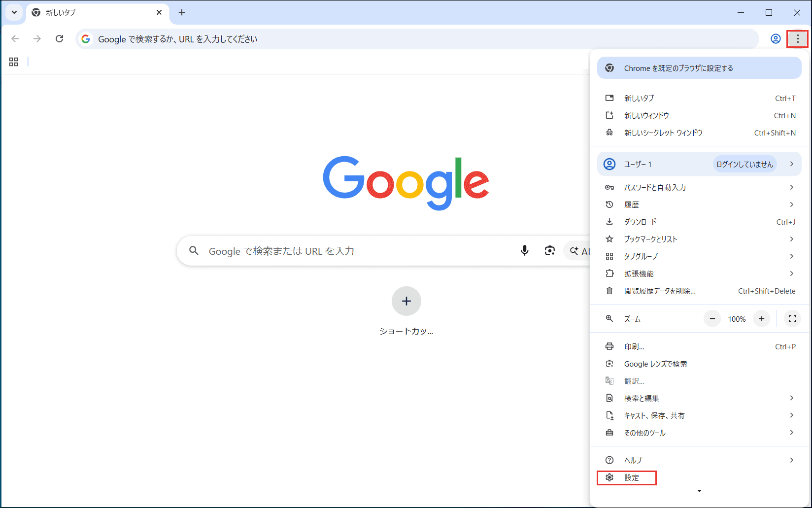The image size is (812, 508).
Task: Expand more menu items with the bottom chevron
Action: 699,491
